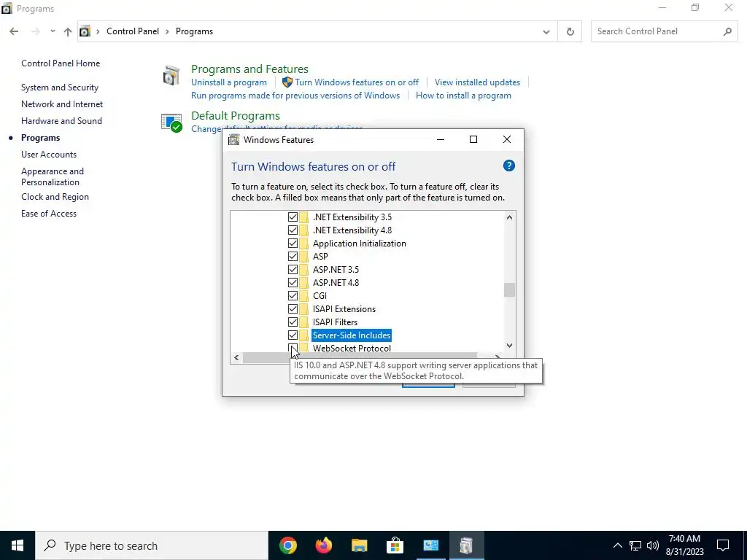Select the Control Panel taskbar icon
The height and width of the screenshot is (560, 747).
430,545
